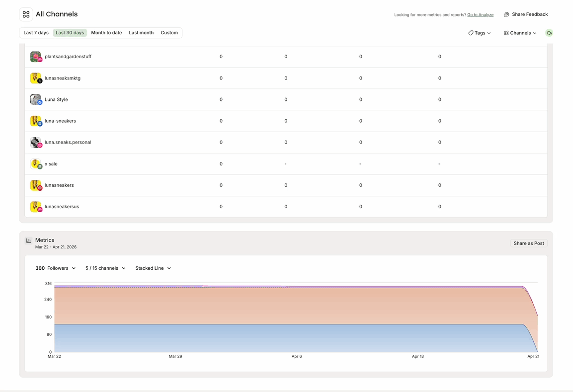Click the green cloud sync icon
573x392 pixels.
point(549,33)
